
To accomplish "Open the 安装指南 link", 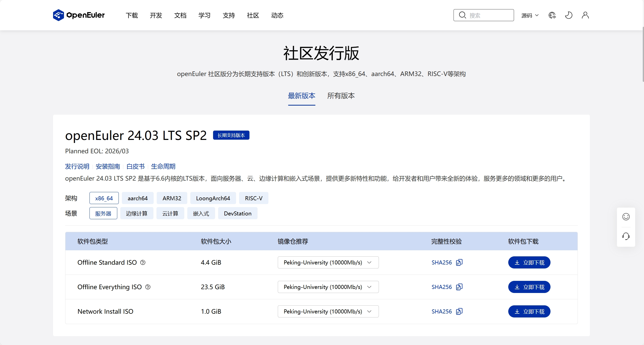I will (108, 166).
